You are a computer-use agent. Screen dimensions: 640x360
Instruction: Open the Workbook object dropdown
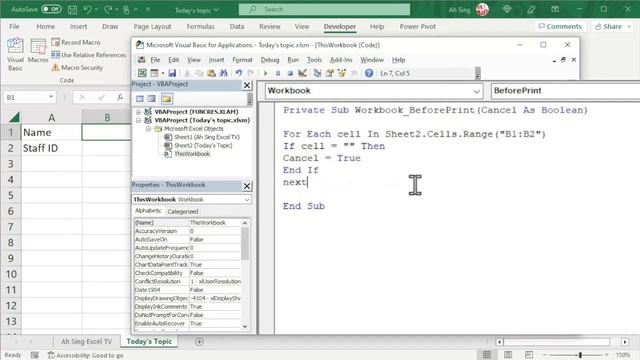pyautogui.click(x=476, y=91)
